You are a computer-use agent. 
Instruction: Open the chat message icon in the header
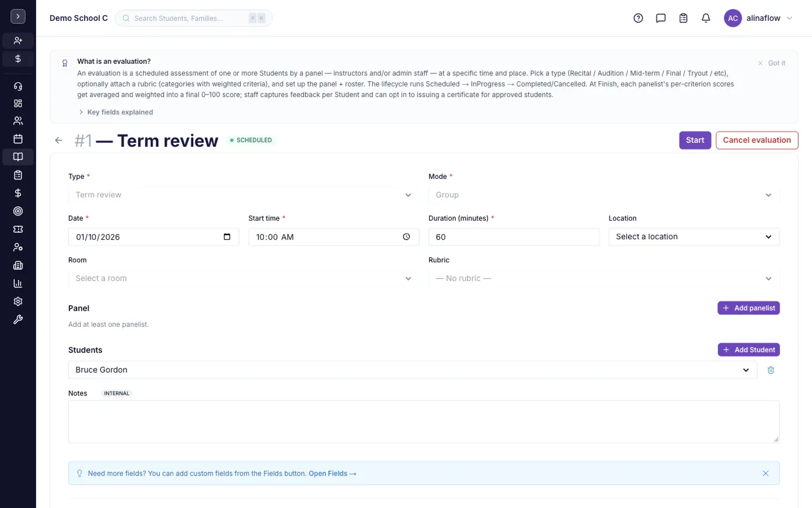661,18
